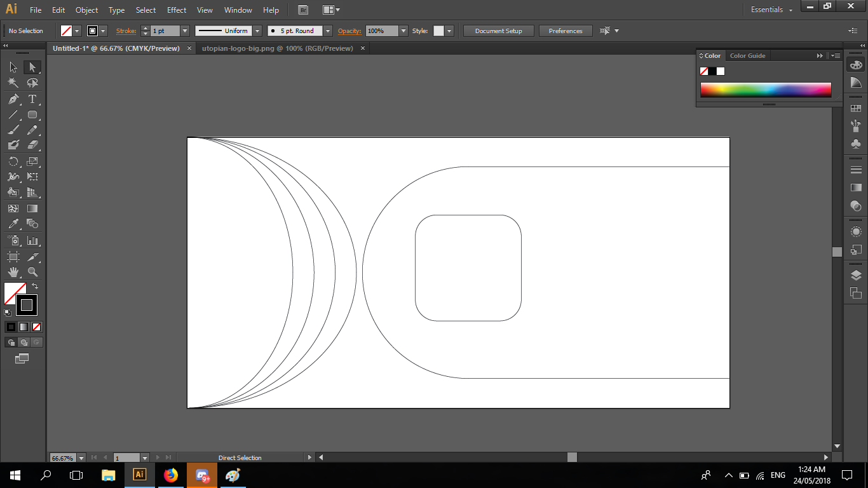The width and height of the screenshot is (868, 488).
Task: Select the Line Segment tool
Action: click(13, 114)
